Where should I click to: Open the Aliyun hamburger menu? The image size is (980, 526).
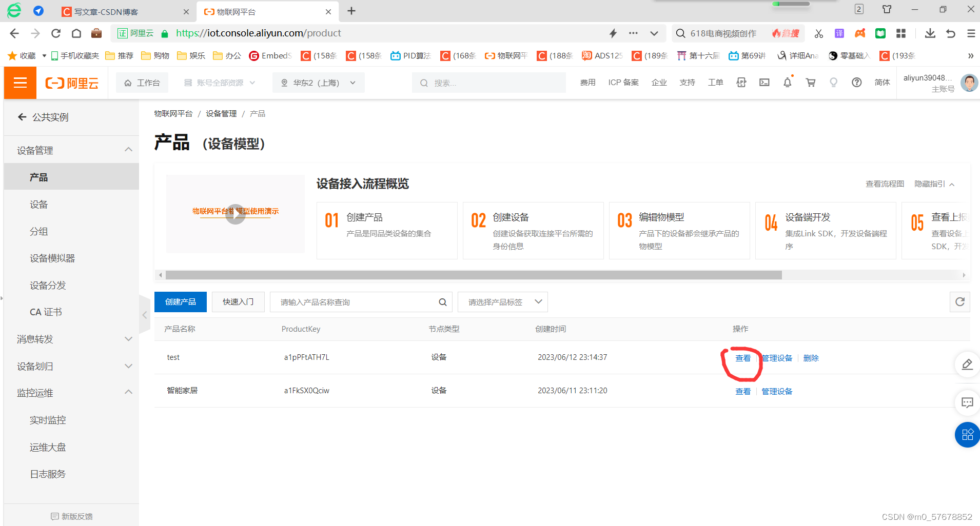point(20,83)
